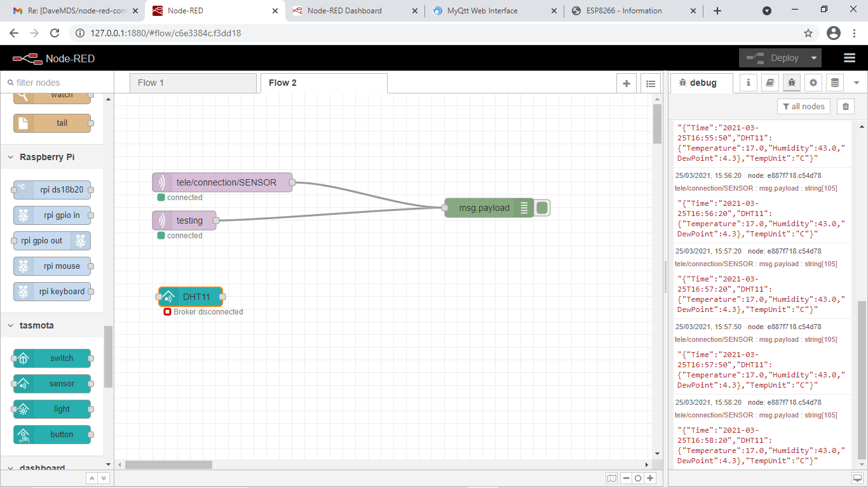The width and height of the screenshot is (868, 488).
Task: Open the all nodes filter button
Action: (803, 106)
